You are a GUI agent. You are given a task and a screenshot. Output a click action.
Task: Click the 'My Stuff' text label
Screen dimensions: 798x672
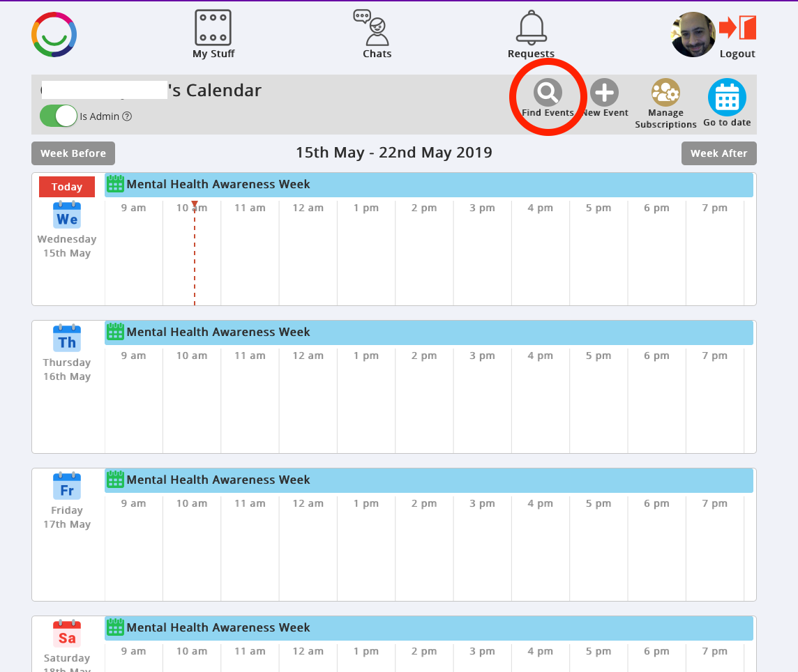click(213, 54)
